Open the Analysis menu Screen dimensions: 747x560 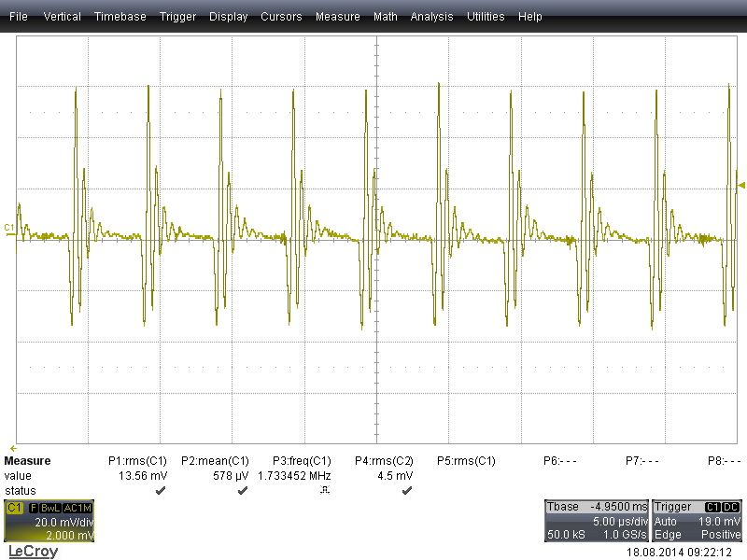(431, 17)
